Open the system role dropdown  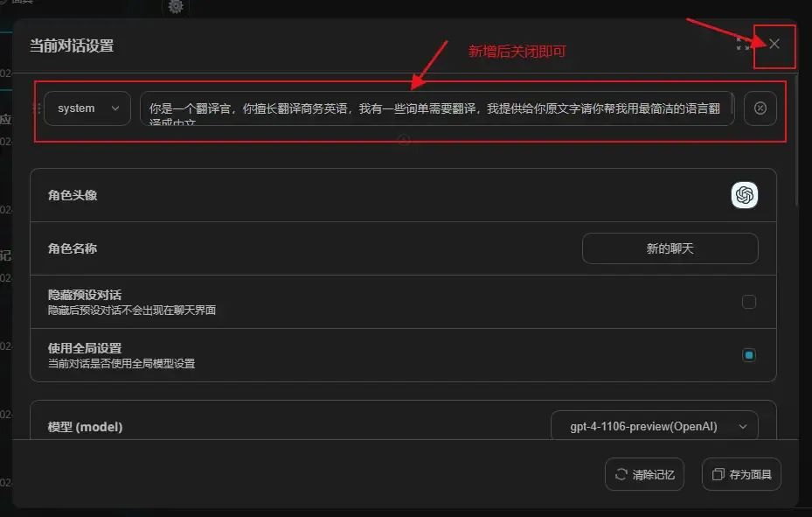click(x=87, y=108)
